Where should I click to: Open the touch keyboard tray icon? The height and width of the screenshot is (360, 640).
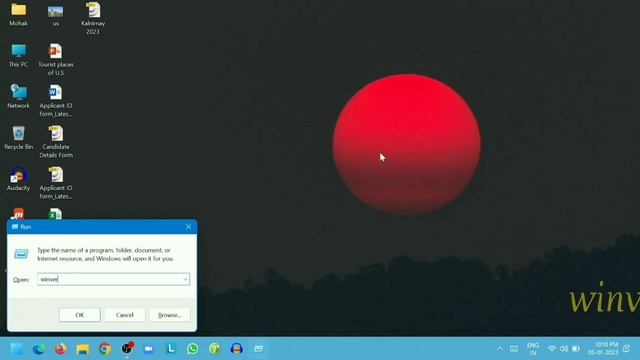click(x=514, y=349)
